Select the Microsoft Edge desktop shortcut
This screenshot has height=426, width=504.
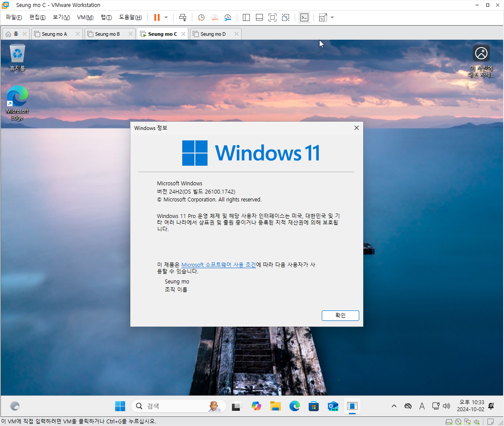[17, 103]
